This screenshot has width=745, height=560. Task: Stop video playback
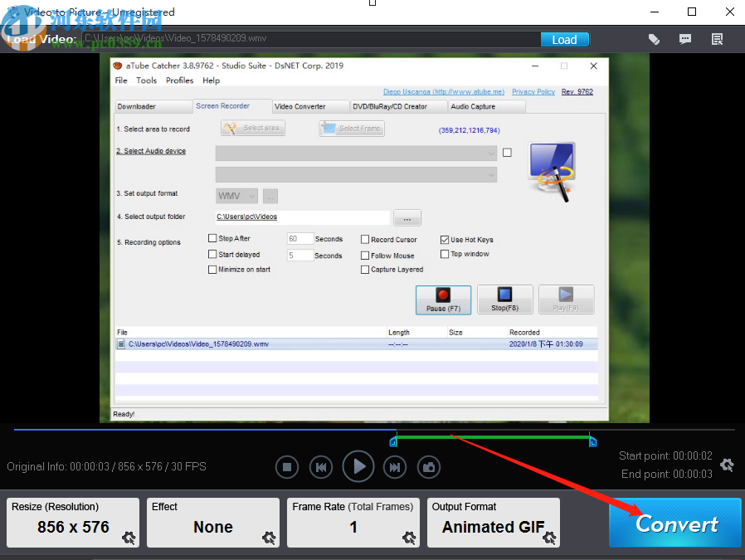coord(287,467)
